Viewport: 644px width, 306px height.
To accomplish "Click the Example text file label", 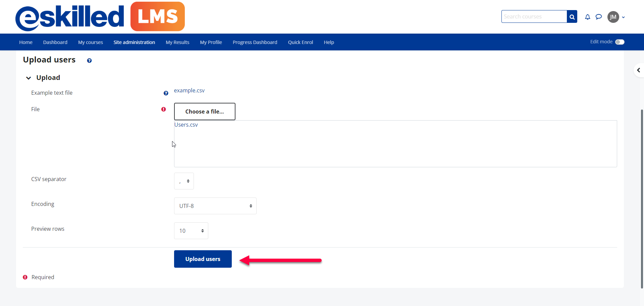I will (x=52, y=93).
